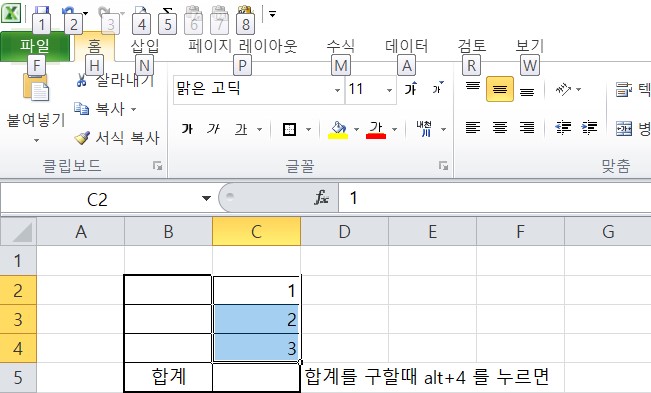Switch to the 검토 (Review) tab

[472, 46]
